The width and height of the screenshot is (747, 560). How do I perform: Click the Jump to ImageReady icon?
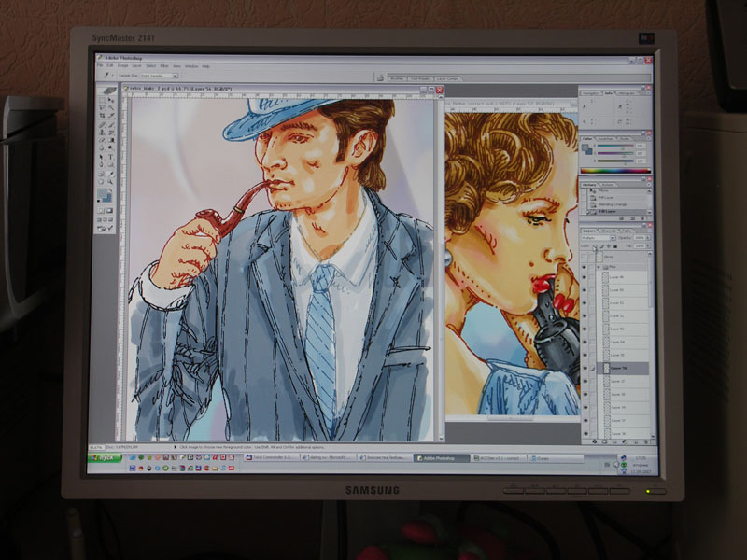[x=106, y=229]
